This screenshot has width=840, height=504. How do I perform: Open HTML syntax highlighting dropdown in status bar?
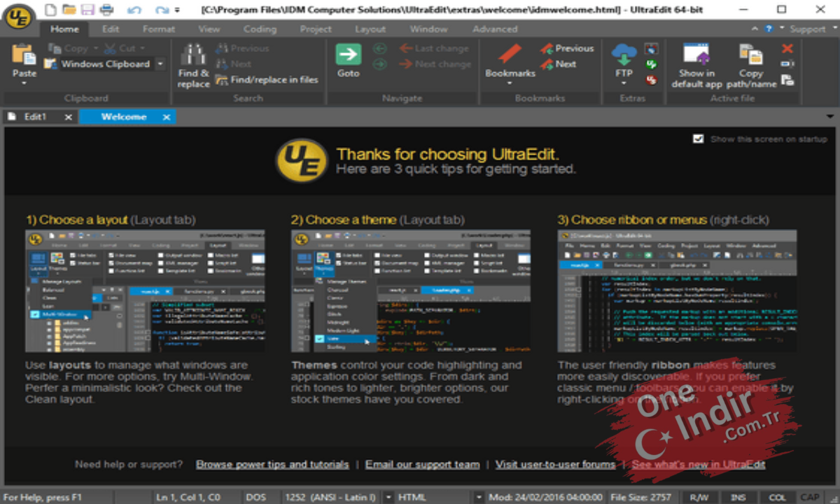click(x=479, y=497)
